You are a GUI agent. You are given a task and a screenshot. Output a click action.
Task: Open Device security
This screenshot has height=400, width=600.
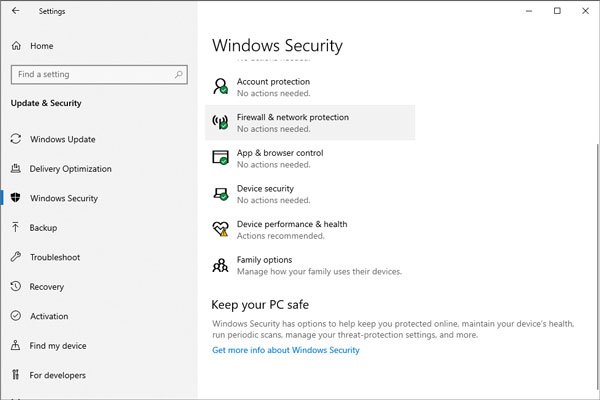310,194
